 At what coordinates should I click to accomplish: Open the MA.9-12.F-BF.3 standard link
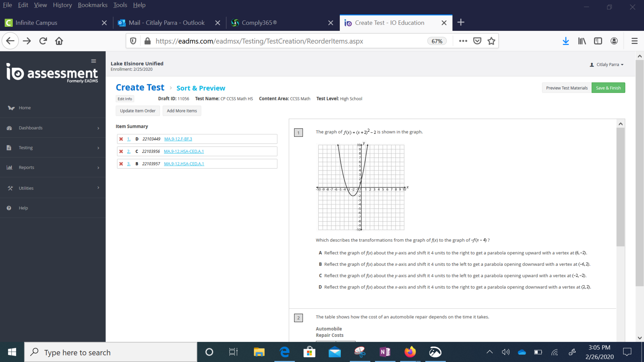[x=178, y=139]
